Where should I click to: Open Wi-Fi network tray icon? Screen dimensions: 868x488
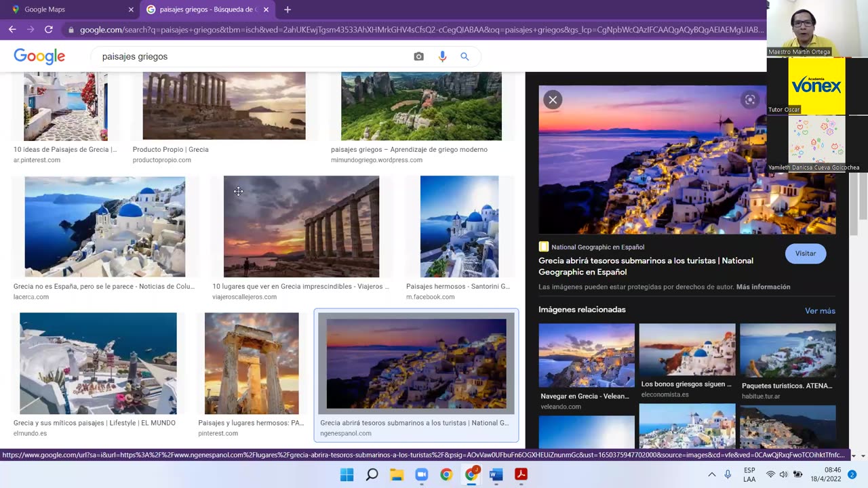[770, 474]
